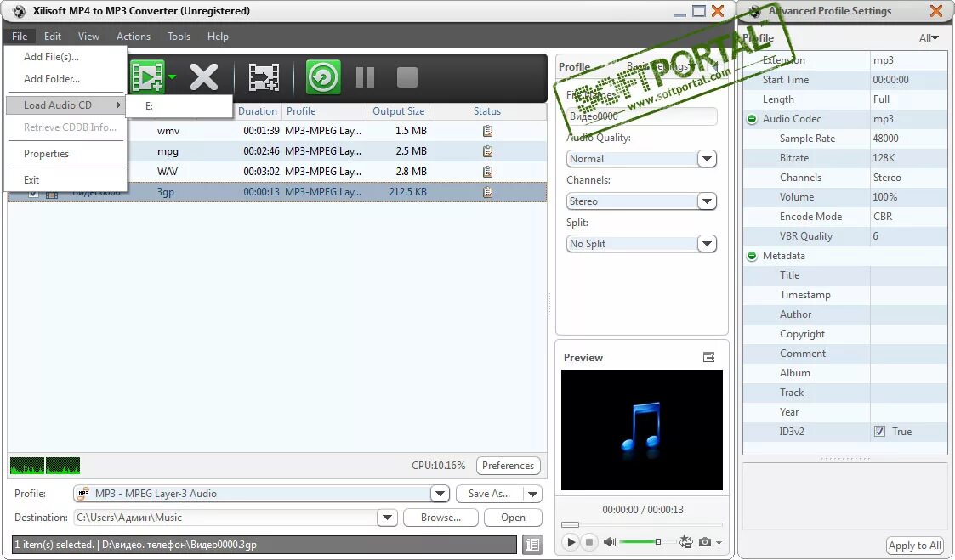Click the Pause toolbar icon

[x=365, y=77]
